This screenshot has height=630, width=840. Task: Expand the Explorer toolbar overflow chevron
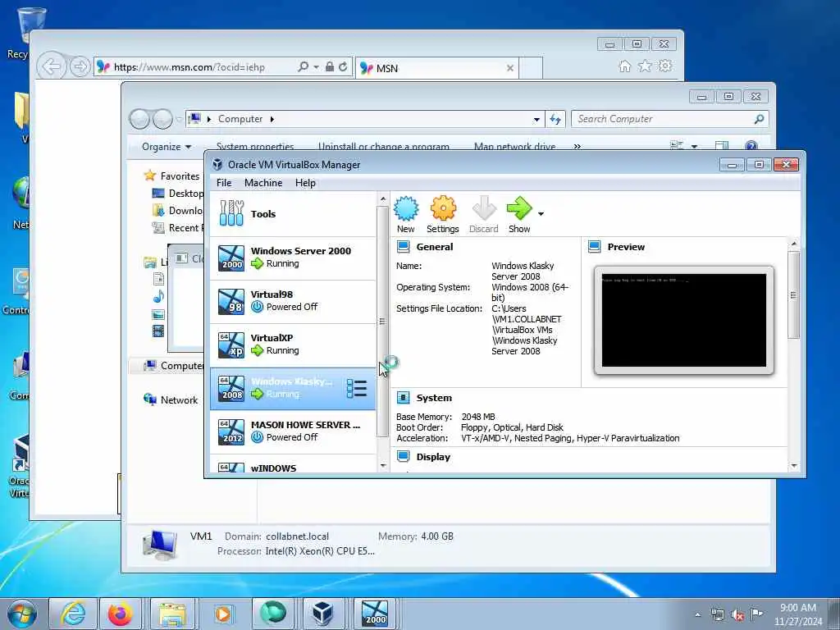[x=577, y=146]
